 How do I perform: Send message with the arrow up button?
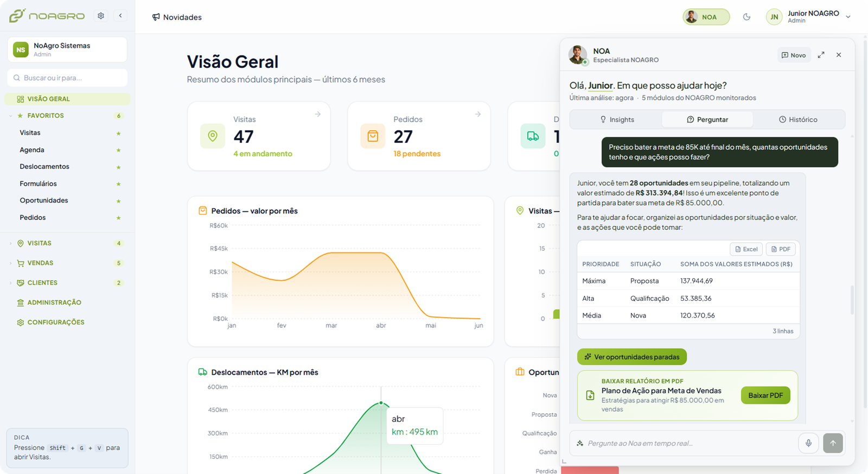833,443
